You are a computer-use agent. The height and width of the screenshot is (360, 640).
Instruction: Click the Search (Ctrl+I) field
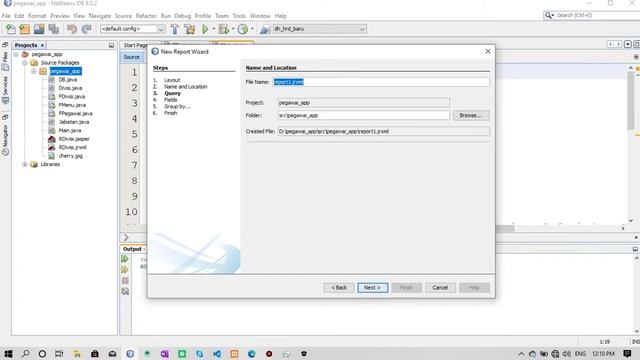tap(596, 15)
